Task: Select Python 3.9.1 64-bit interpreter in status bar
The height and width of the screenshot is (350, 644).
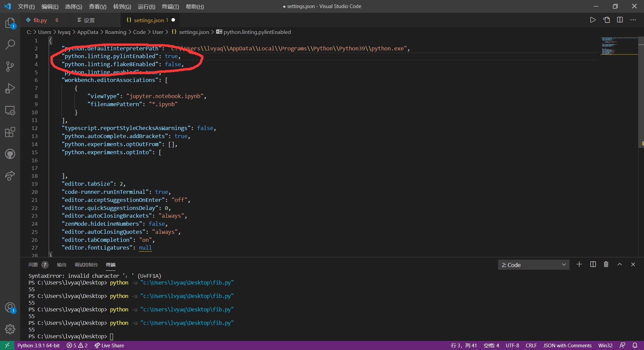Action: click(x=39, y=345)
